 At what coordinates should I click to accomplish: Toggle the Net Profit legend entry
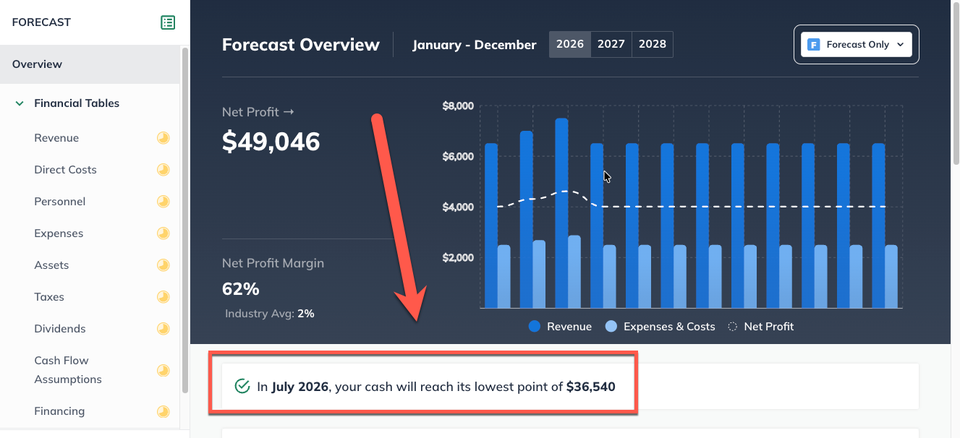click(760, 327)
